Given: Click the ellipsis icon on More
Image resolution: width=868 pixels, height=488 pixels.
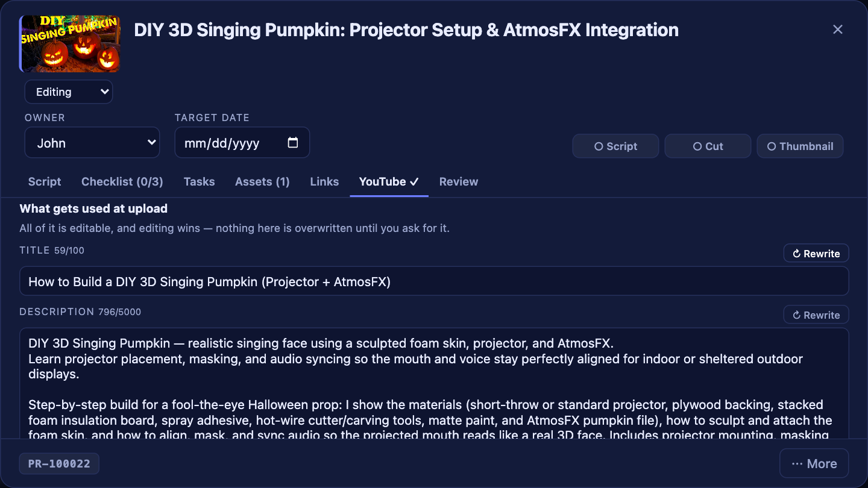Looking at the screenshot, I should [x=797, y=464].
